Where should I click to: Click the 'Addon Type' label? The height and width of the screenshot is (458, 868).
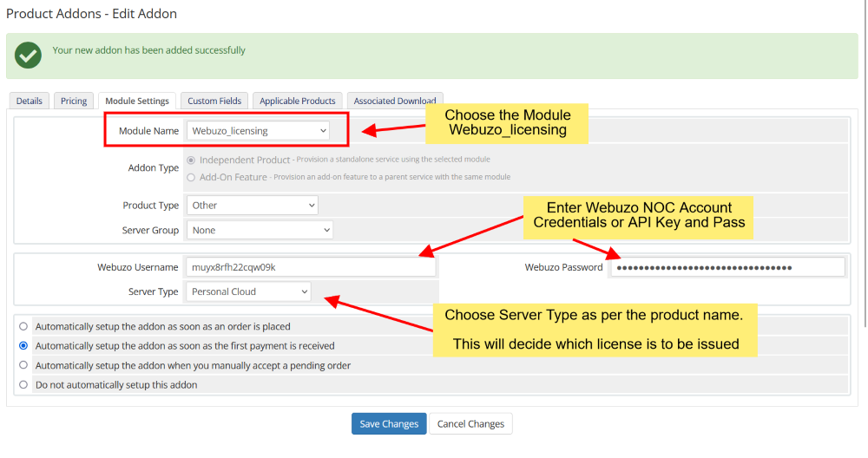pyautogui.click(x=154, y=167)
